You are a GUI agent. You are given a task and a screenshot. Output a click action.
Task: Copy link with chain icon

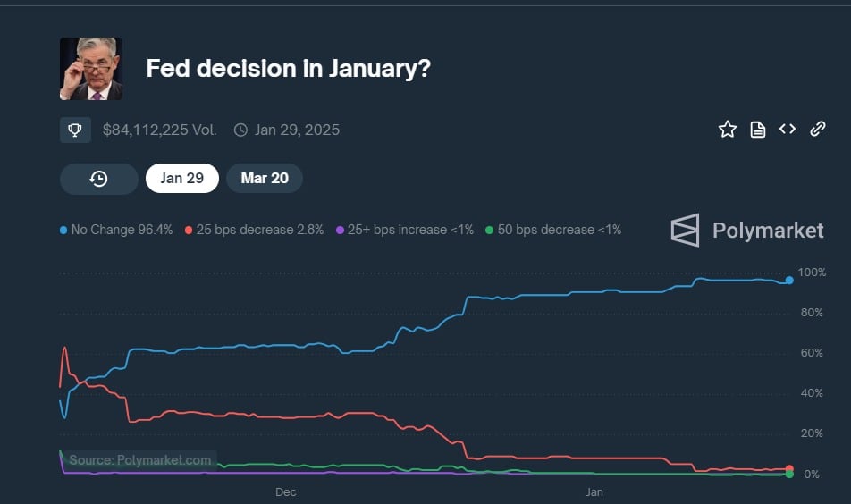tap(817, 129)
